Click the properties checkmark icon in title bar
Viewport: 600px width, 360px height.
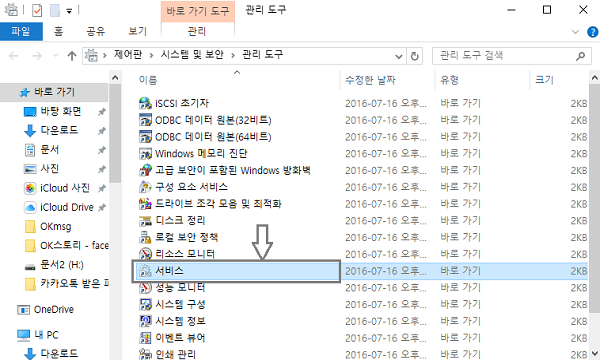(x=37, y=10)
